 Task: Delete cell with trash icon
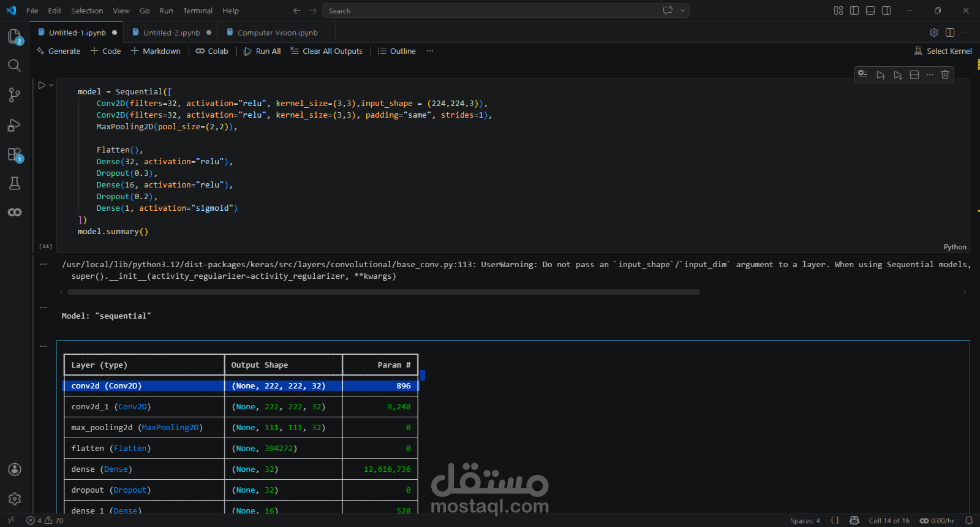(x=945, y=75)
